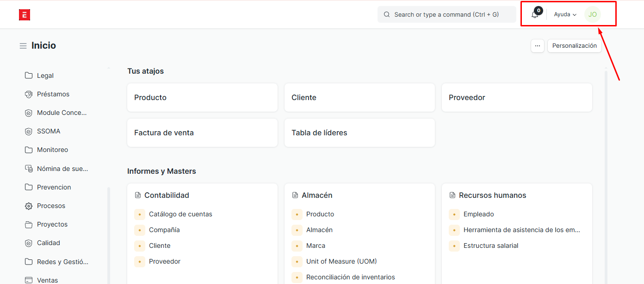Click the Ventas card icon
The image size is (644, 284).
[29, 280]
